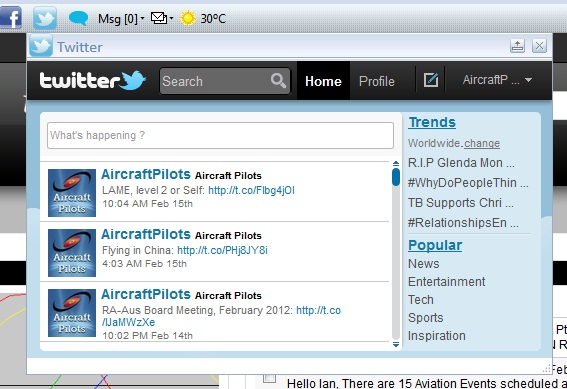The width and height of the screenshot is (567, 389).
Task: Click the twitter logo in header
Action: click(x=93, y=80)
